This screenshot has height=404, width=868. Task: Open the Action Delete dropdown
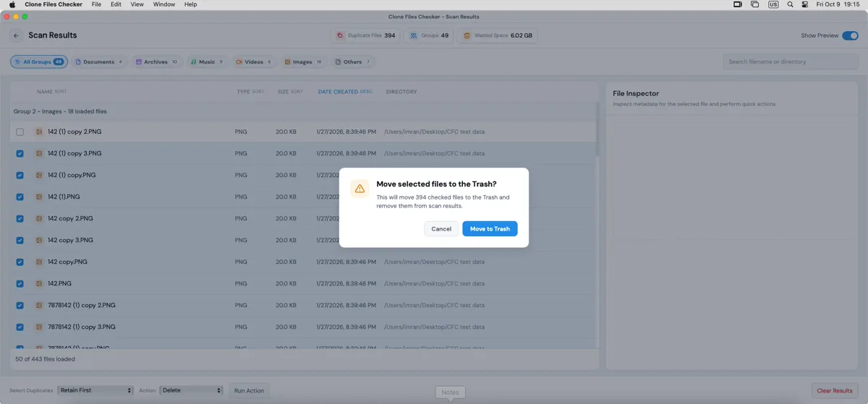click(x=191, y=390)
